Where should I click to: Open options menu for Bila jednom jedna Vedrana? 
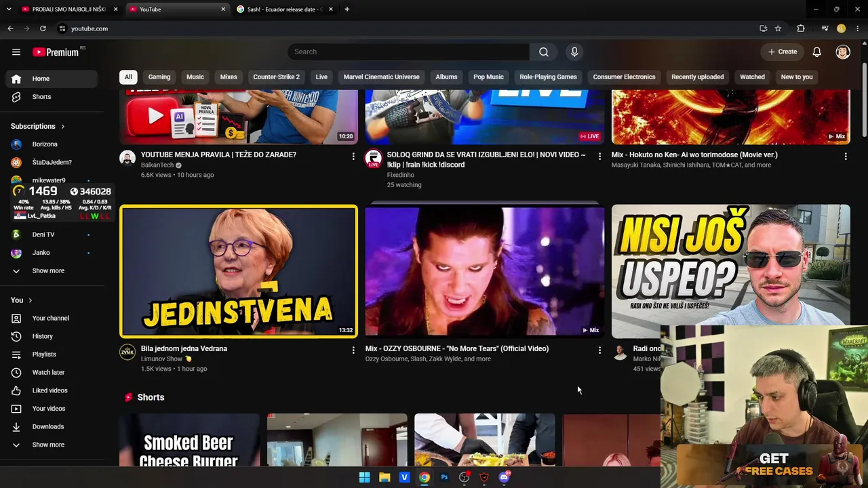[x=353, y=350]
